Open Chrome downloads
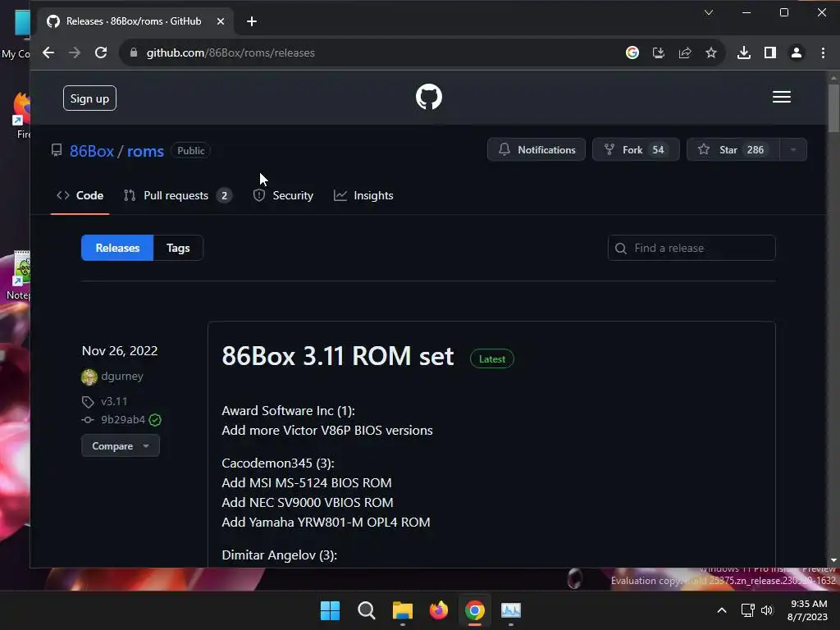Image resolution: width=840 pixels, height=630 pixels. pos(743,52)
